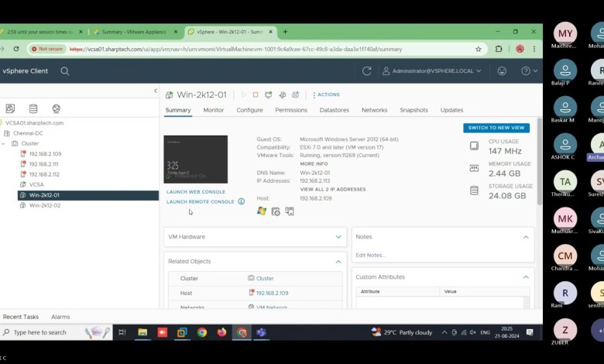The height and width of the screenshot is (364, 604).
Task: Click LAUNCH REMOTE CONSOLE link
Action: coord(201,202)
